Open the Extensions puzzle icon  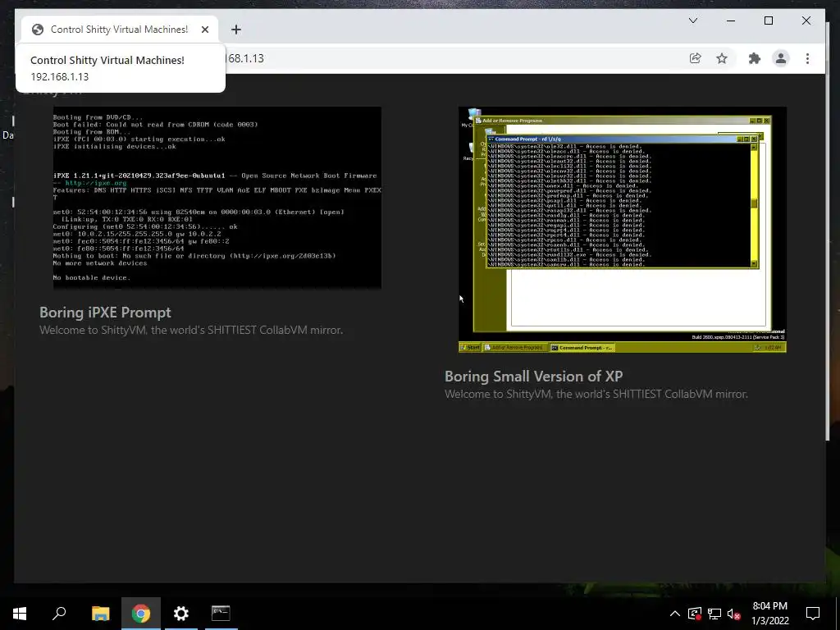tap(755, 58)
